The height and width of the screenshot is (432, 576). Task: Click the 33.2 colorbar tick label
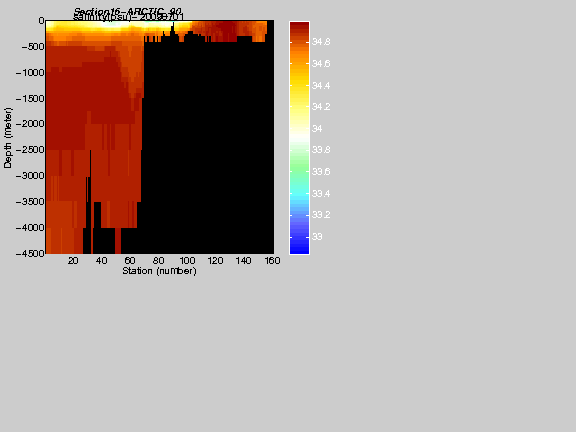tap(321, 215)
